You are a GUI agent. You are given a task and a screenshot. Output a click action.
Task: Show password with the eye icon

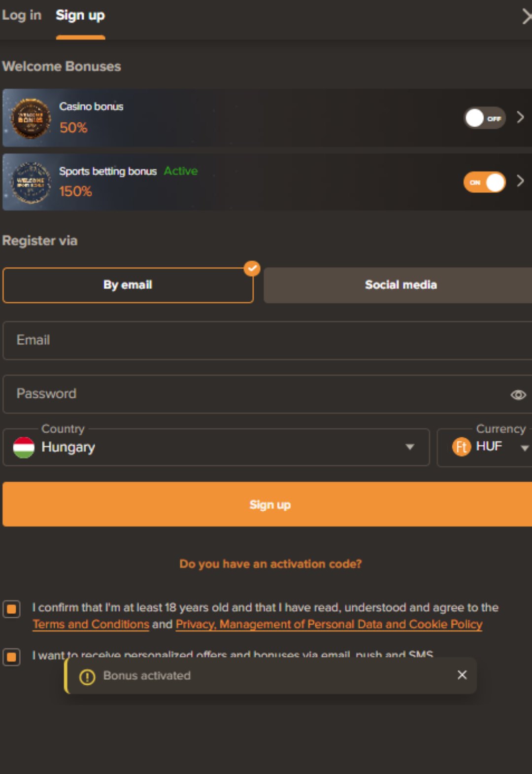click(x=518, y=395)
